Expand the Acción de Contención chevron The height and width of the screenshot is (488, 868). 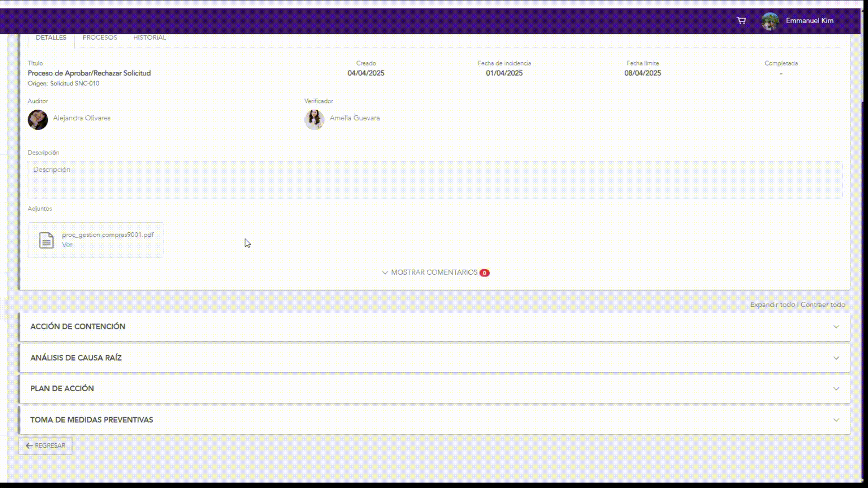[x=836, y=327]
